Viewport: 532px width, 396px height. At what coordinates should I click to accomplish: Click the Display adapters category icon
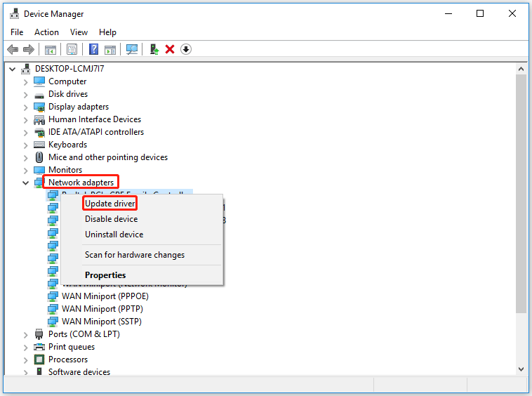click(x=39, y=107)
